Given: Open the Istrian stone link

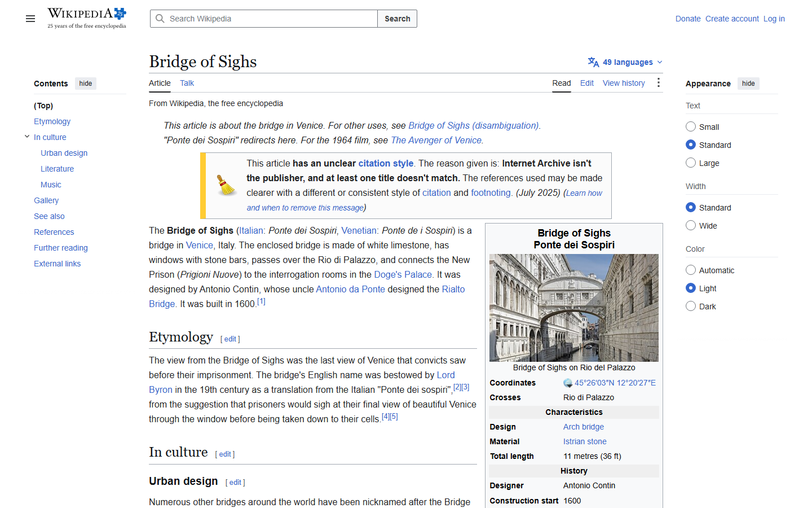Looking at the screenshot, I should (585, 441).
